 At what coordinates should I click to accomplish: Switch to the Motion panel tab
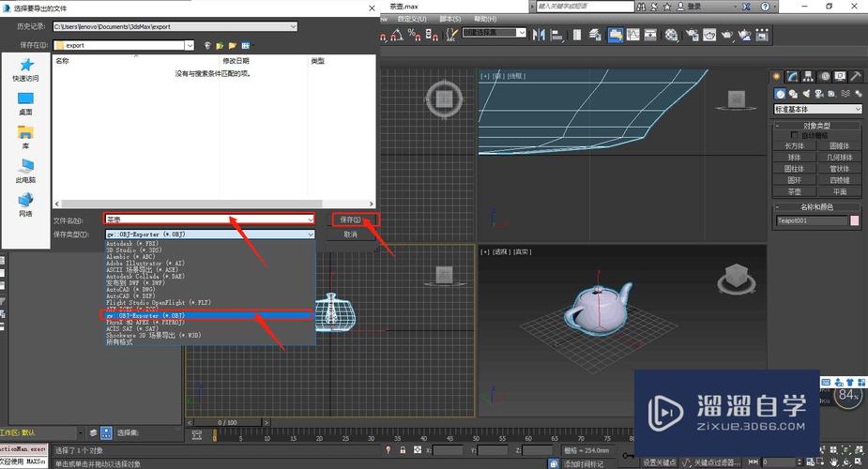(x=825, y=76)
